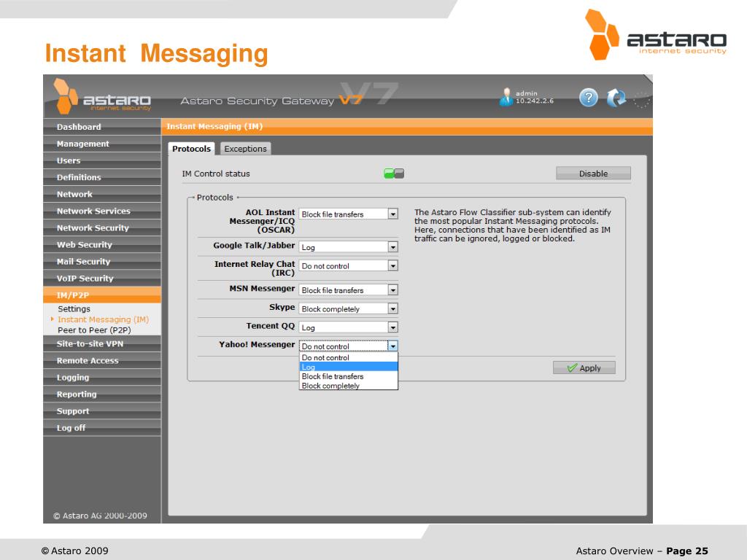Open Dashboard in the sidebar
This screenshot has height=560, width=747.
(102, 127)
